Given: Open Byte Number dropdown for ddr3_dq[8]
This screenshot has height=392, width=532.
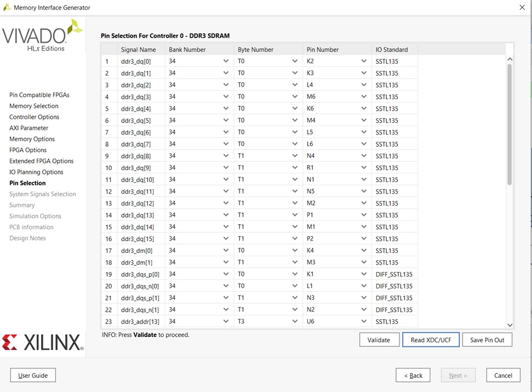Looking at the screenshot, I should pos(295,156).
